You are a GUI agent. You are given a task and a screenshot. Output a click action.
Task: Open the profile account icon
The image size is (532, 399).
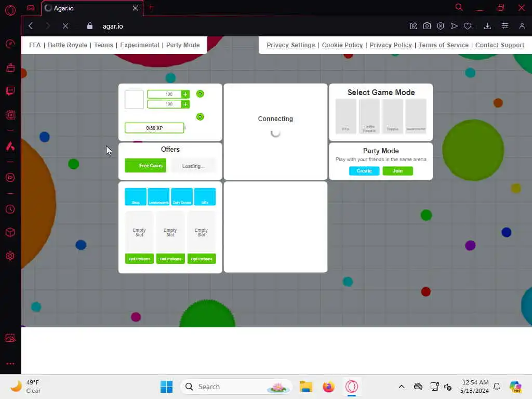[x=522, y=26]
